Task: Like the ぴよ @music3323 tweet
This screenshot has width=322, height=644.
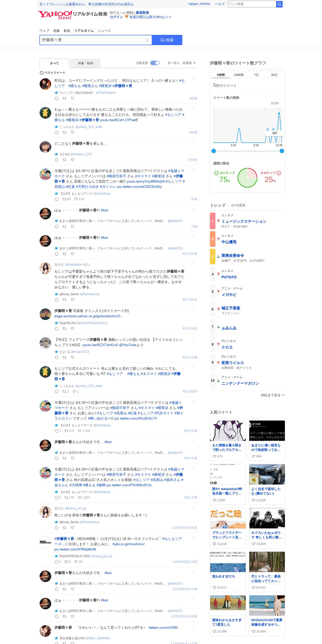Action: [x=72, y=357]
